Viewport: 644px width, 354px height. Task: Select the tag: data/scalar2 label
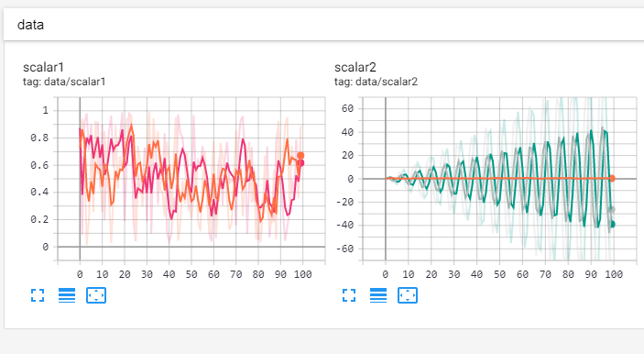click(x=376, y=82)
